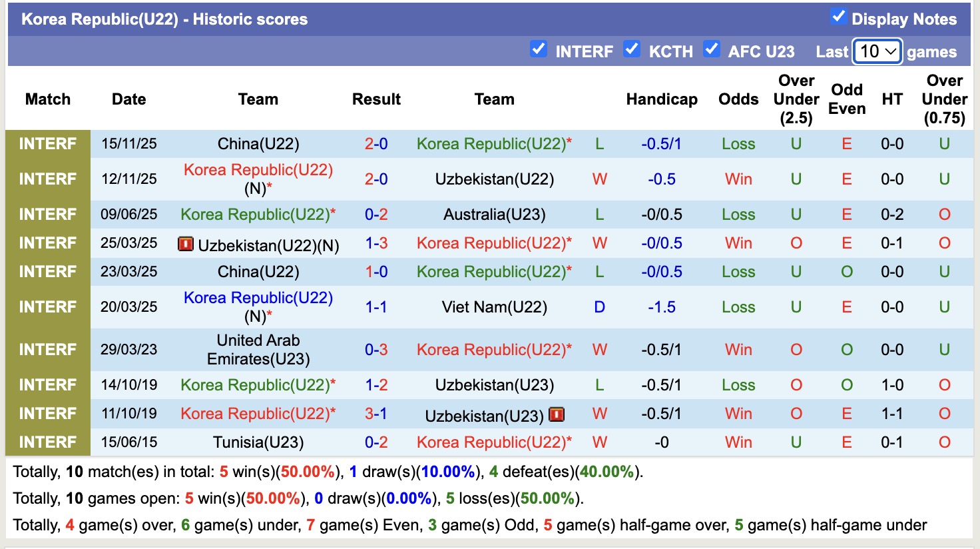Click red card icon next to Uzbekistan(U23)

557,414
